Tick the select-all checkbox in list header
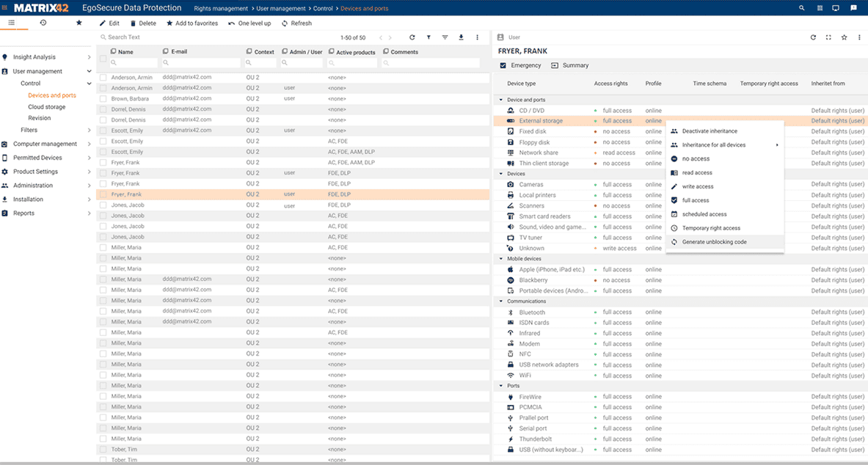Screen dimensions: 868x465 103,58
